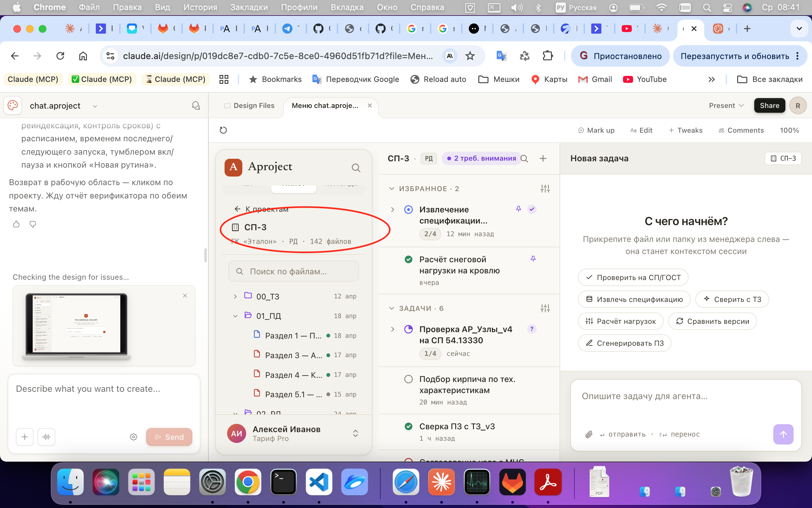Viewport: 812px width, 508px height.
Task: Click the paperclip attach icon in agent input
Action: coord(589,434)
